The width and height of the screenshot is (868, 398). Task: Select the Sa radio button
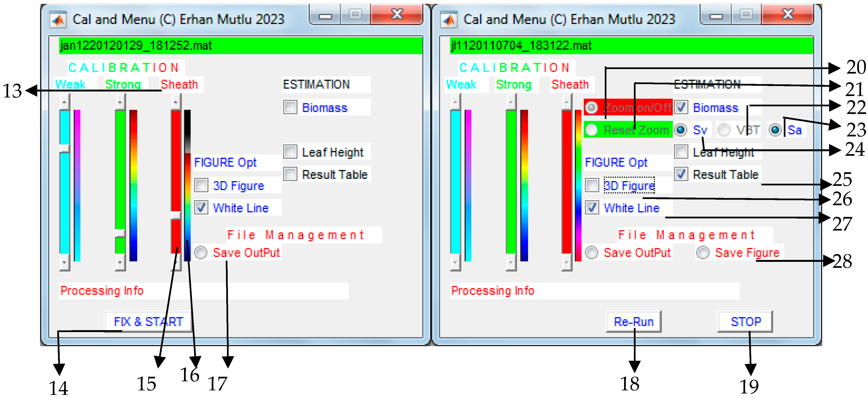click(775, 130)
